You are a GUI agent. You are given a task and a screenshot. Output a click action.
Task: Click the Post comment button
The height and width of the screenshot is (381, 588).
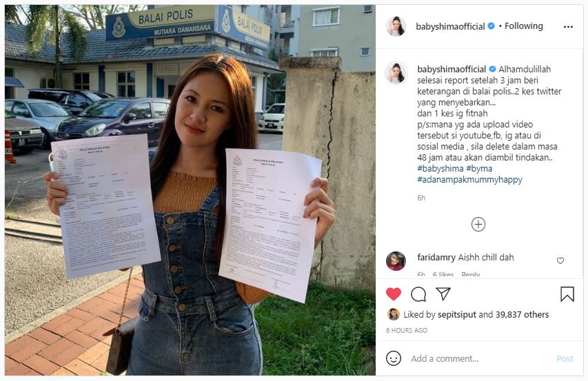point(565,358)
